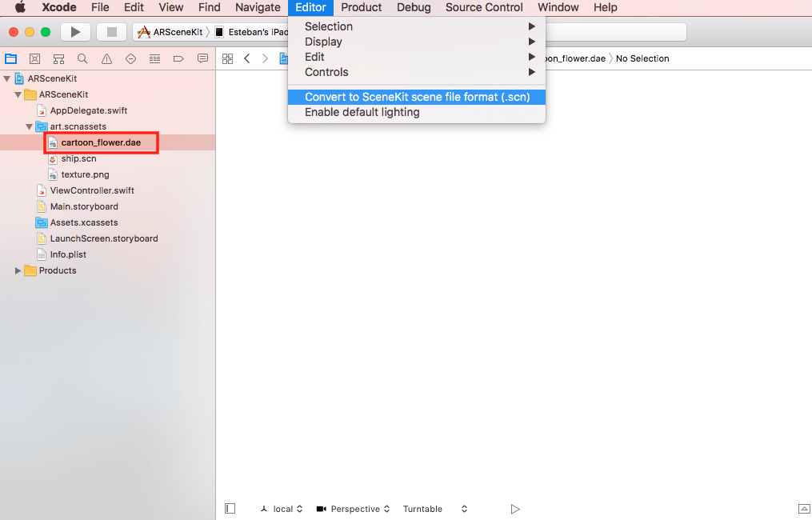
Task: Open the Issue navigator warning icon
Action: 106,58
